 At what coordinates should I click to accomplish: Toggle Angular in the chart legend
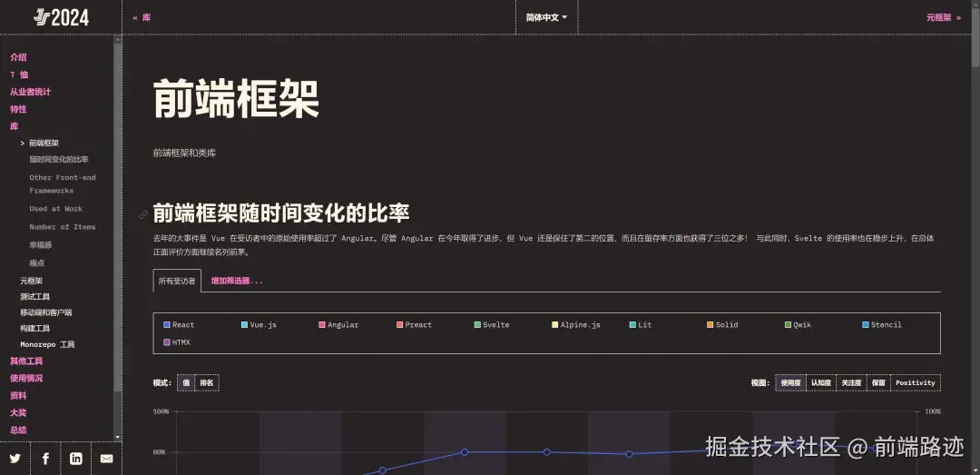point(338,325)
